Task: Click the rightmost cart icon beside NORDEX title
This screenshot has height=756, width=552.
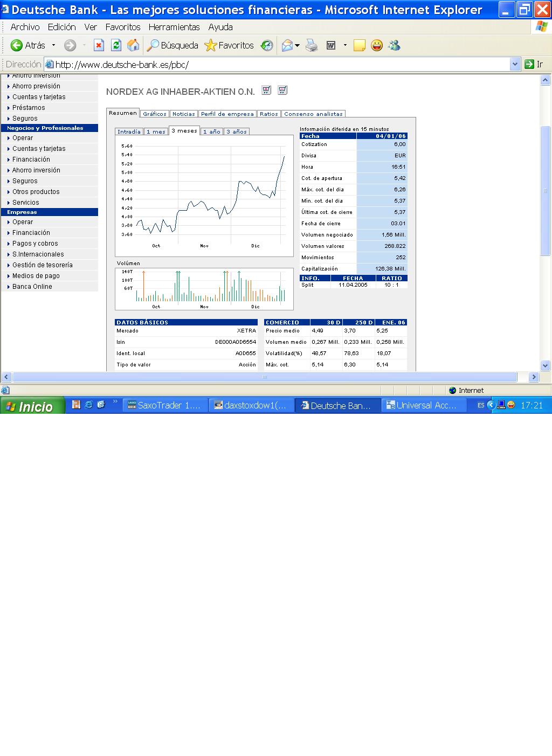Action: (282, 90)
